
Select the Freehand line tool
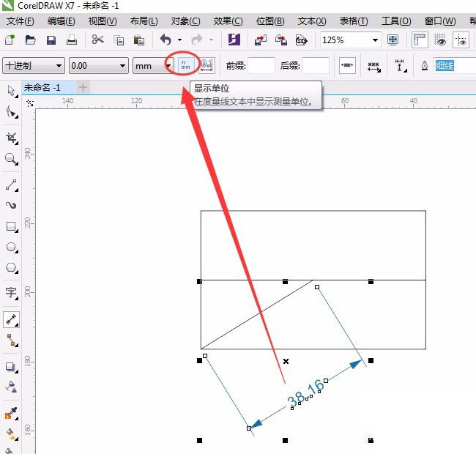click(12, 185)
